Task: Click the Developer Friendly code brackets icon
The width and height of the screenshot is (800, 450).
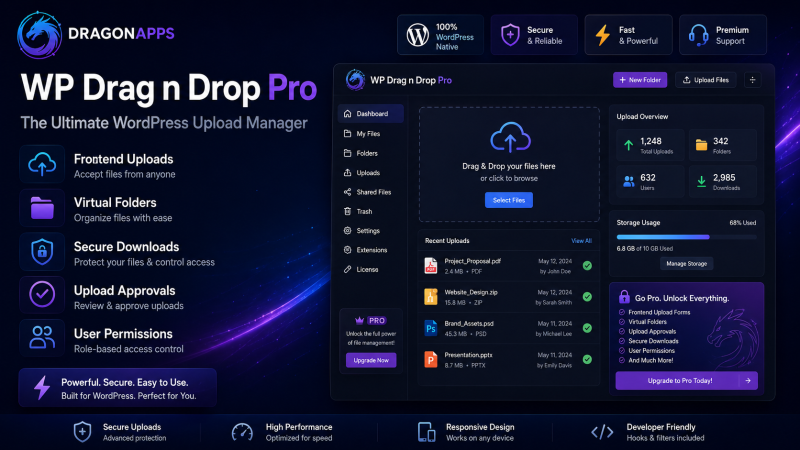Action: click(602, 432)
